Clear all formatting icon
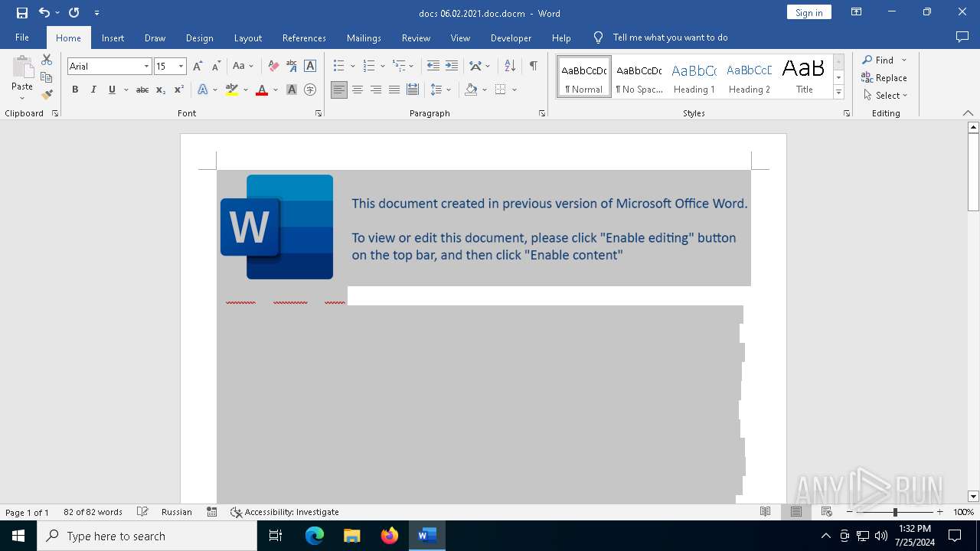The height and width of the screenshot is (551, 980). pyautogui.click(x=273, y=67)
